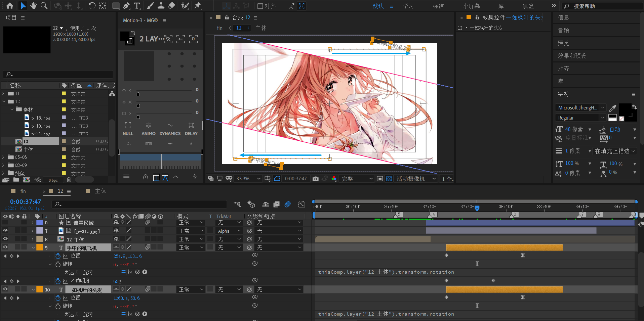Select the Home icon in toolbar
The height and width of the screenshot is (321, 644).
coord(10,6)
